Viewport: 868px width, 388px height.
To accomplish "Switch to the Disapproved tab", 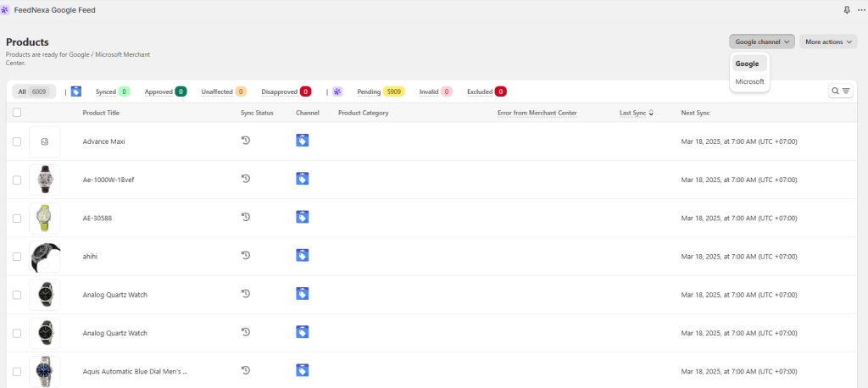I will [286, 91].
